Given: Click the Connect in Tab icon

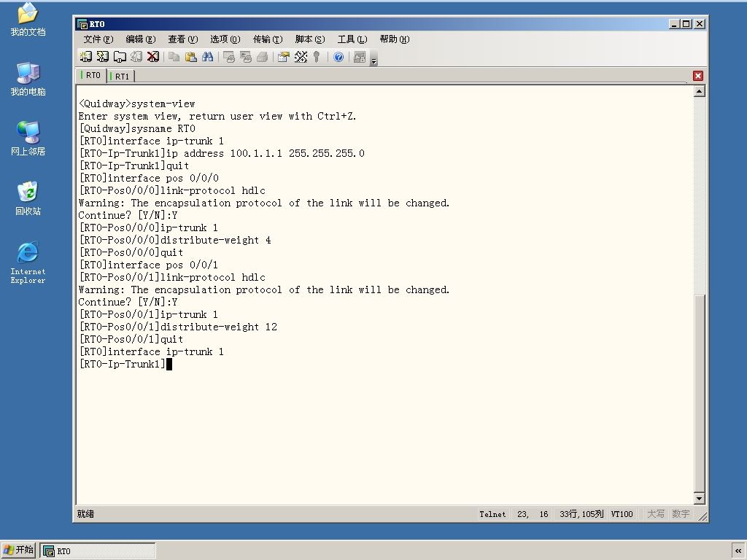Looking at the screenshot, I should [120, 57].
